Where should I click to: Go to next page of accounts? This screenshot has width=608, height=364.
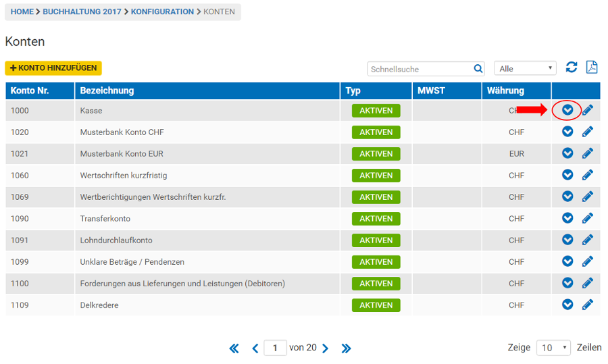tap(326, 348)
